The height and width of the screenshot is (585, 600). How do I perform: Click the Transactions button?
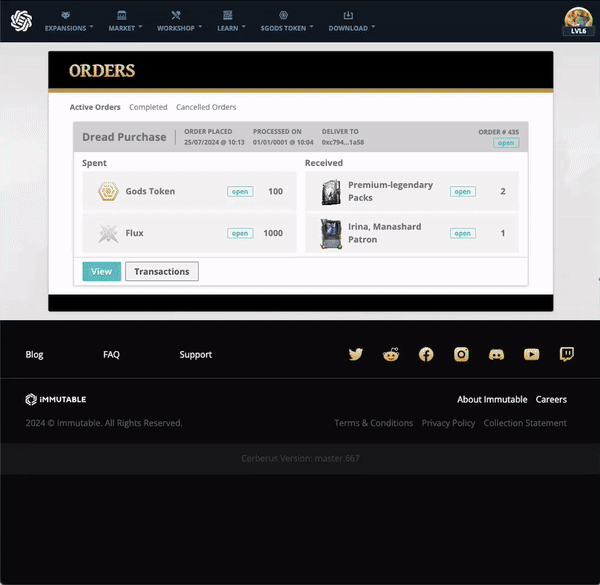click(162, 271)
